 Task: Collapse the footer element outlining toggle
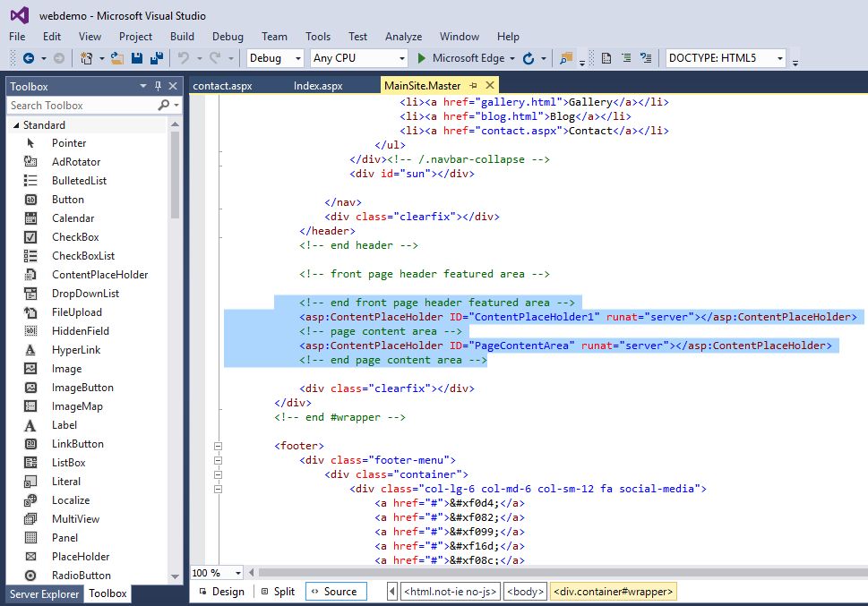click(x=216, y=446)
